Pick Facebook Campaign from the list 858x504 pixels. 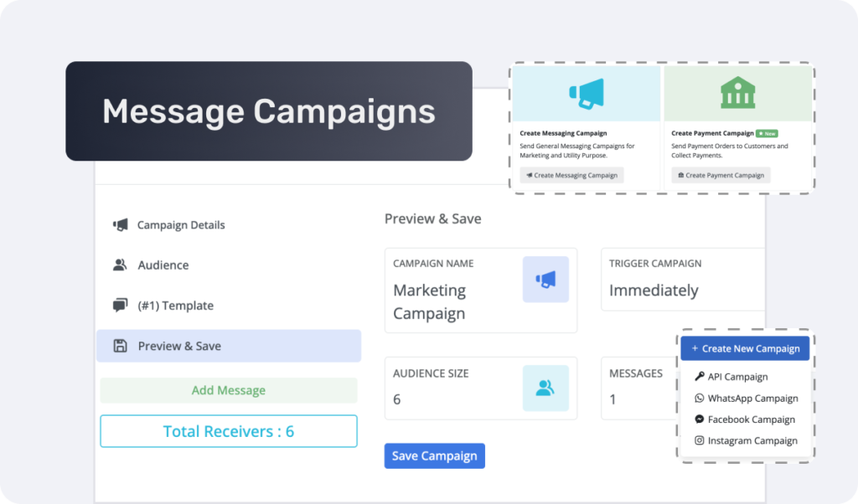pyautogui.click(x=751, y=419)
